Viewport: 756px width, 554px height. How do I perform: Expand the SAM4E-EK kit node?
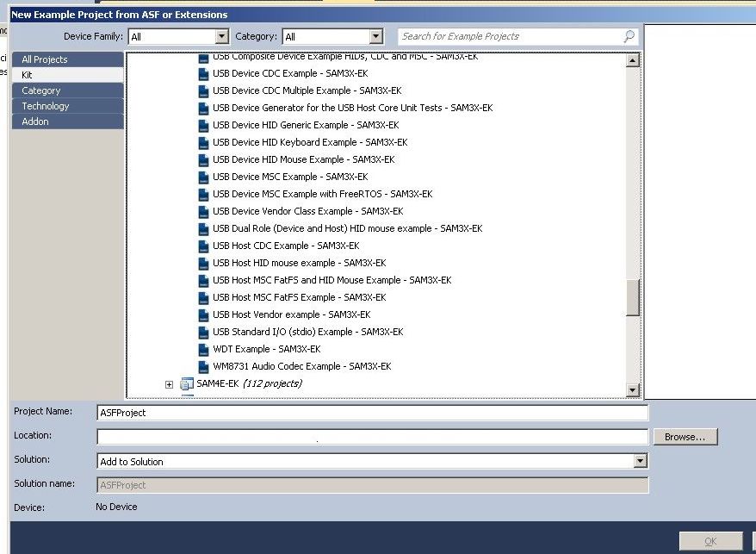(x=169, y=384)
